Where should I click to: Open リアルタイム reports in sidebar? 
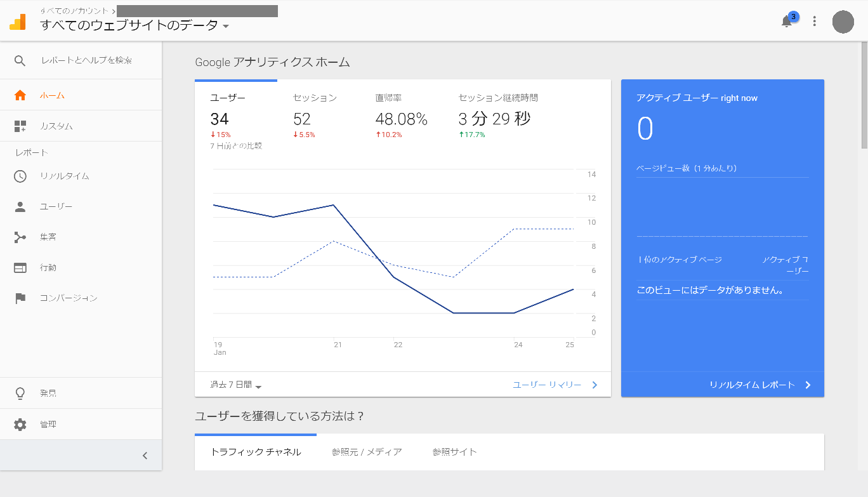coord(81,176)
